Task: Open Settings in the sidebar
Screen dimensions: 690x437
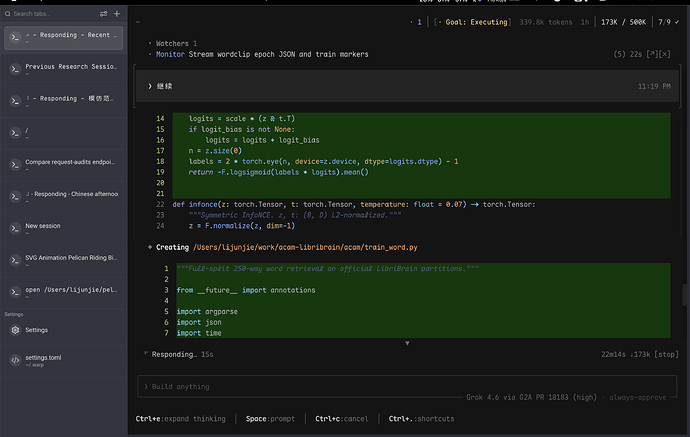Action: pos(63,330)
